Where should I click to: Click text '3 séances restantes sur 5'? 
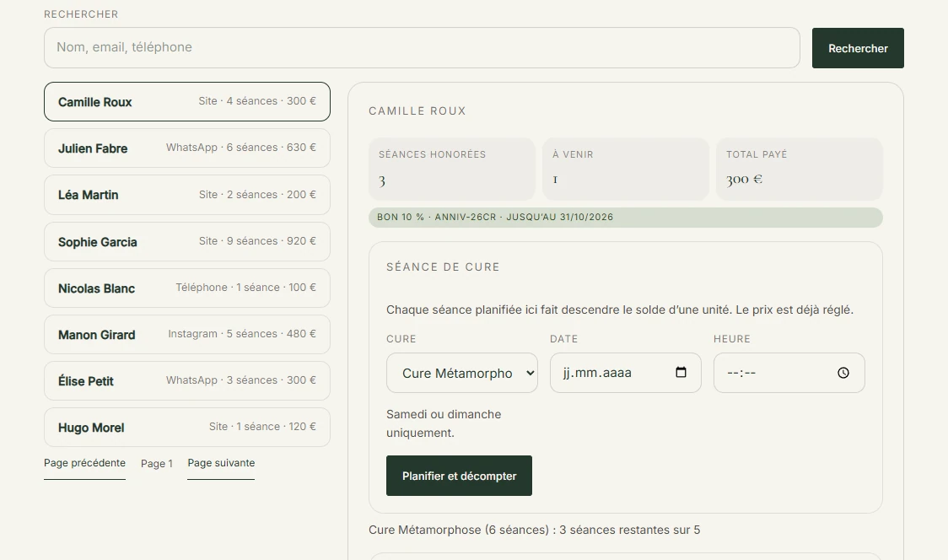point(629,530)
